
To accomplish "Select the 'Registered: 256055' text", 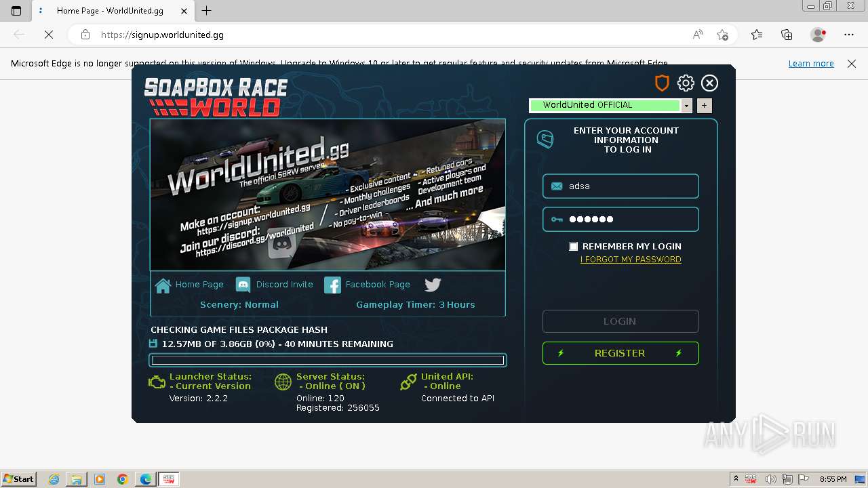I will tap(338, 408).
